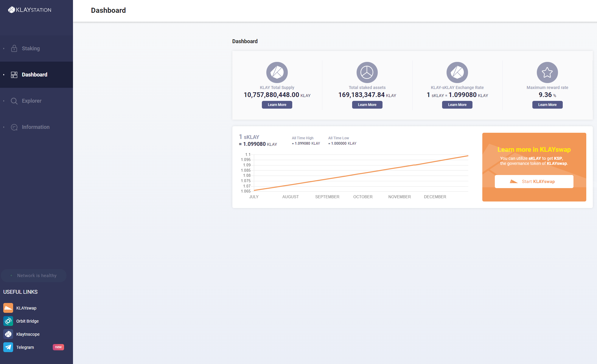Click Learn More under Total staked assets
The image size is (597, 364).
pyautogui.click(x=367, y=105)
